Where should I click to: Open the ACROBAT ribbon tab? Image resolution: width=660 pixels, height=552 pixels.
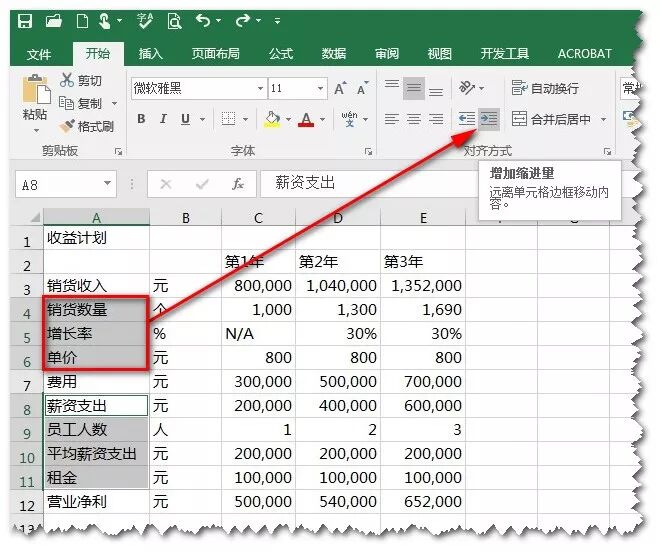point(585,53)
